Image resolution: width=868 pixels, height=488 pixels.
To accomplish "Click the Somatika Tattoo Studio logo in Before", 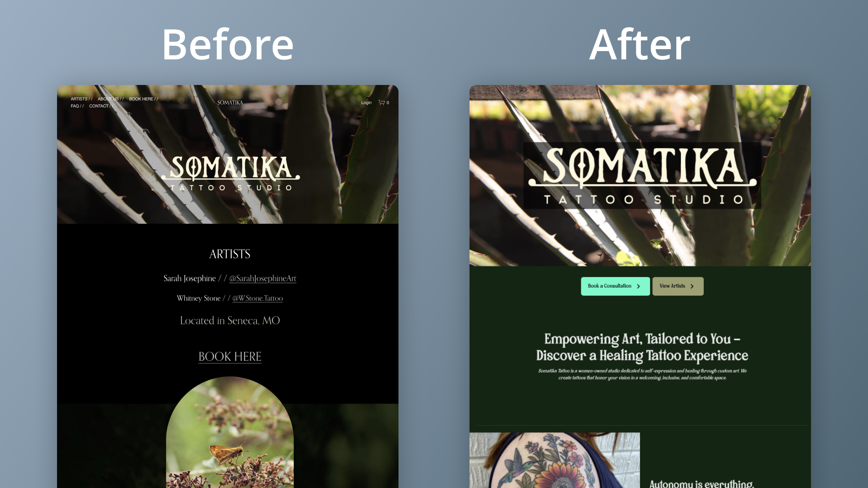I will [x=230, y=173].
